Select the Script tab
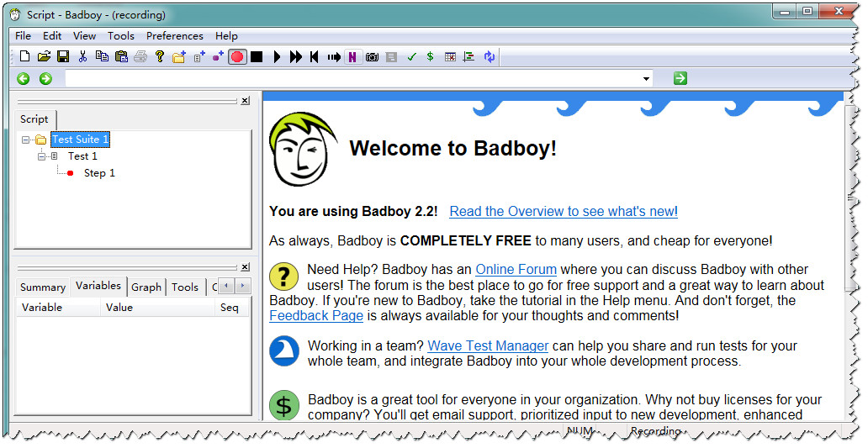Screen dimensions: 868x448 click(34, 119)
